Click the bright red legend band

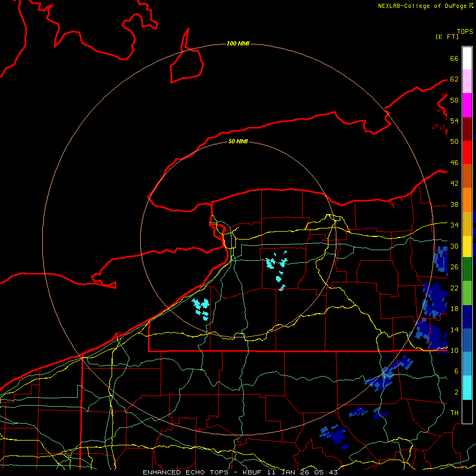pyautogui.click(x=467, y=152)
